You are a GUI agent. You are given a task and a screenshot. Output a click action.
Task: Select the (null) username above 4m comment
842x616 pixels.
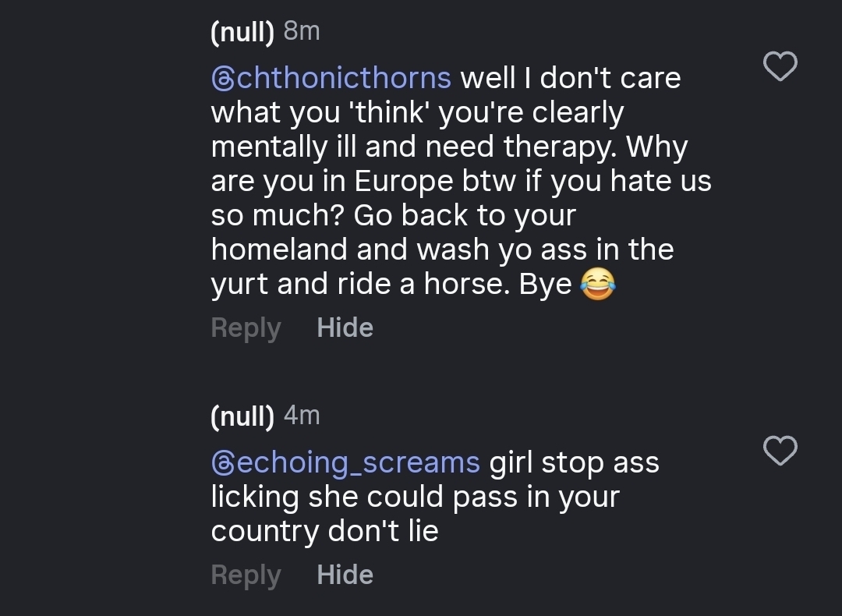[x=242, y=416]
